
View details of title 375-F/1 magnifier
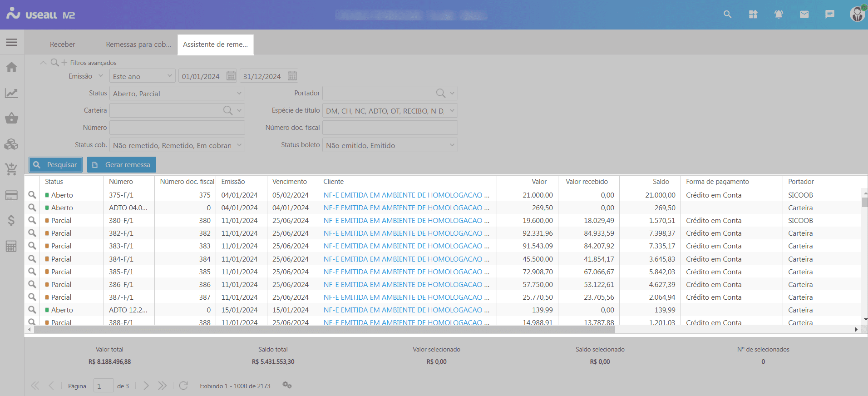pyautogui.click(x=32, y=195)
